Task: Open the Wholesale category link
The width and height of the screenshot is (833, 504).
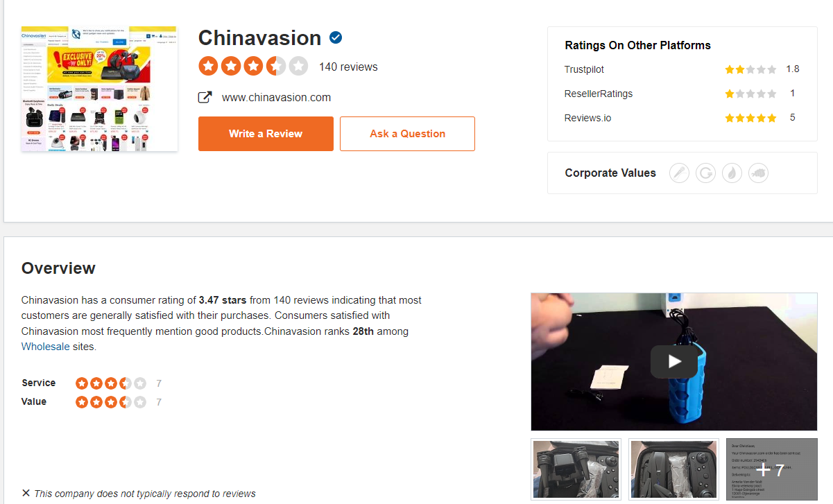Action: 46,347
